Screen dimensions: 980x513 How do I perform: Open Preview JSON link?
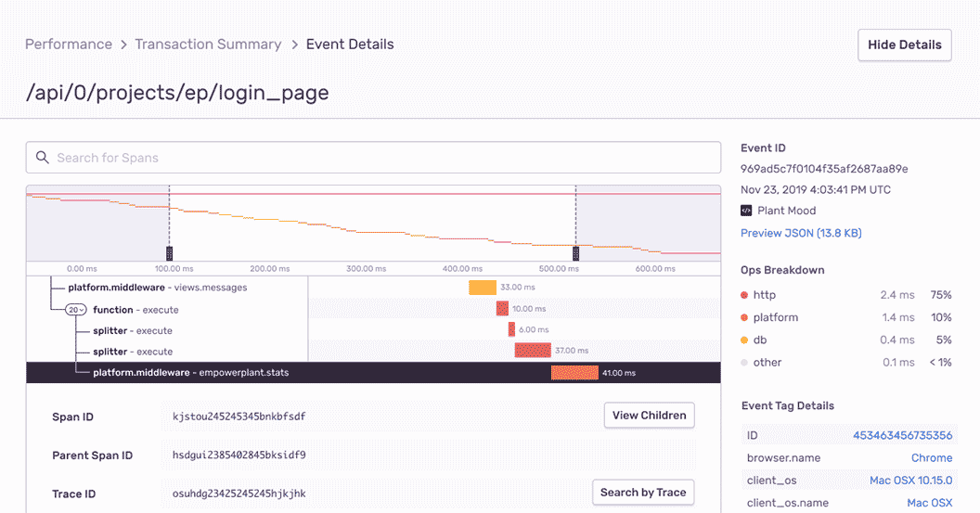point(801,233)
